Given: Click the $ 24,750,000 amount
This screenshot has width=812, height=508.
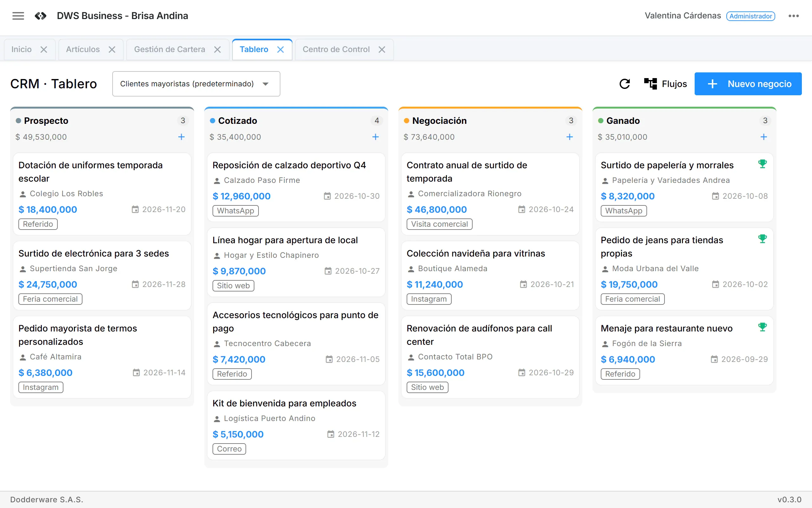Looking at the screenshot, I should [x=48, y=284].
